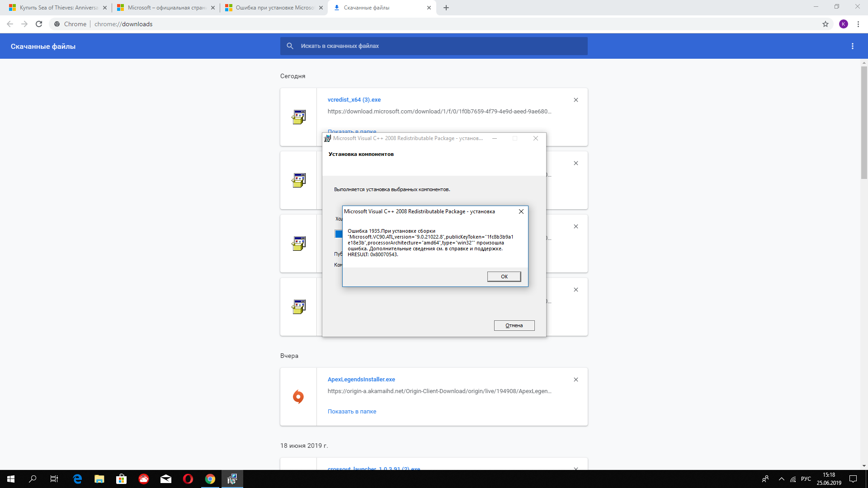Click the chrome://downloads address bar
Viewport: 868px width, 488px height.
click(x=434, y=24)
